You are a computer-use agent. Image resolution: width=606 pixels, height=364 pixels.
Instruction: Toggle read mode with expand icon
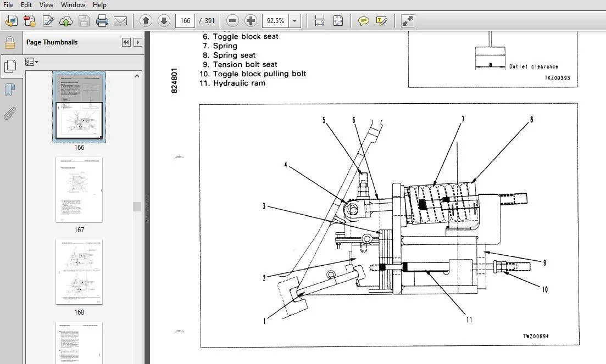pyautogui.click(x=407, y=20)
